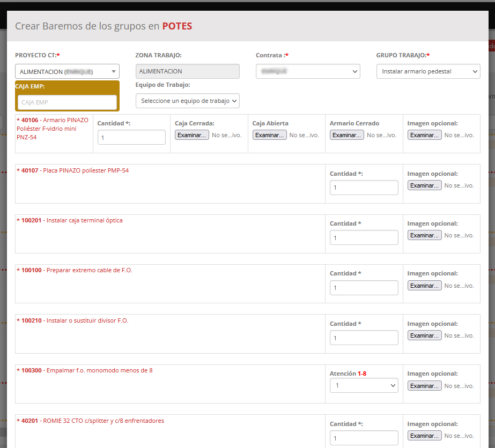Click the 40106 Armario PINAZO item text
The image size is (495, 448).
click(53, 129)
